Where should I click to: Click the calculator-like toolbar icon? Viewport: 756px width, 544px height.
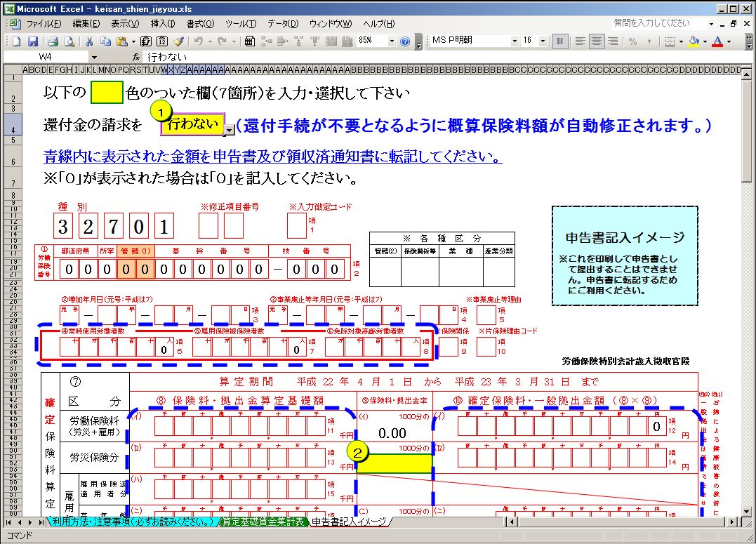pyautogui.click(x=249, y=41)
